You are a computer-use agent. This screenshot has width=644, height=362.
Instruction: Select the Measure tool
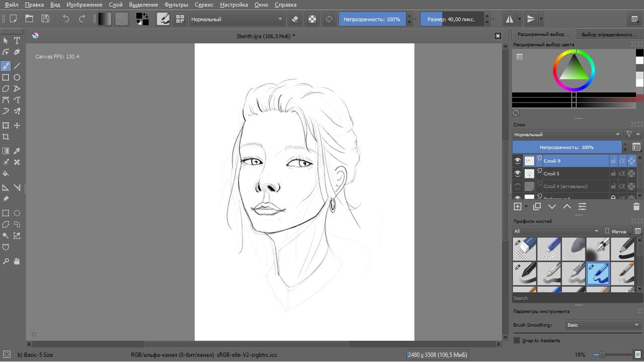[x=17, y=188]
